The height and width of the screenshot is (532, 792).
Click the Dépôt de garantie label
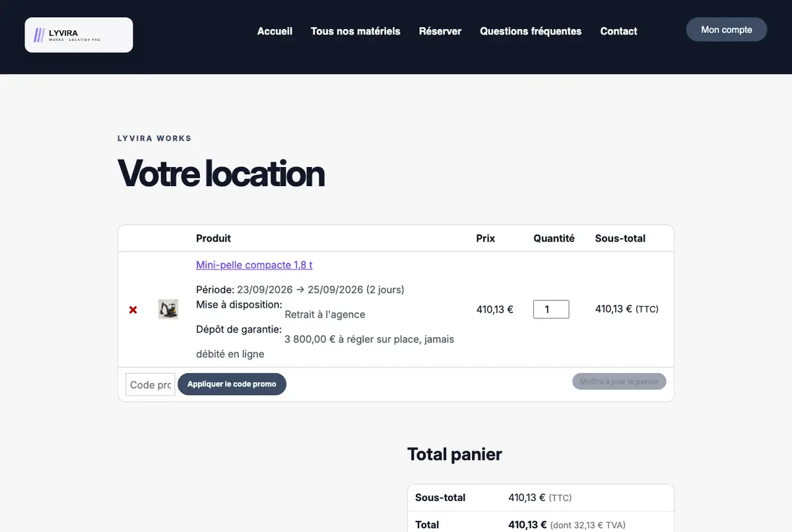point(239,329)
